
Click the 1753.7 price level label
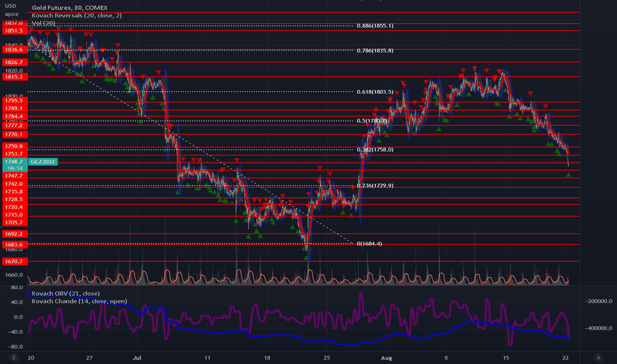pos(15,154)
